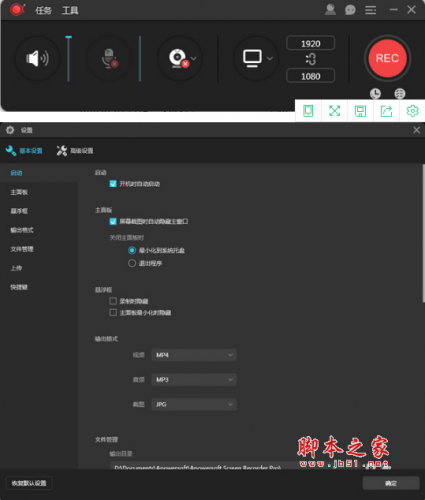Open the MP4 video format dropdown

[x=194, y=355]
